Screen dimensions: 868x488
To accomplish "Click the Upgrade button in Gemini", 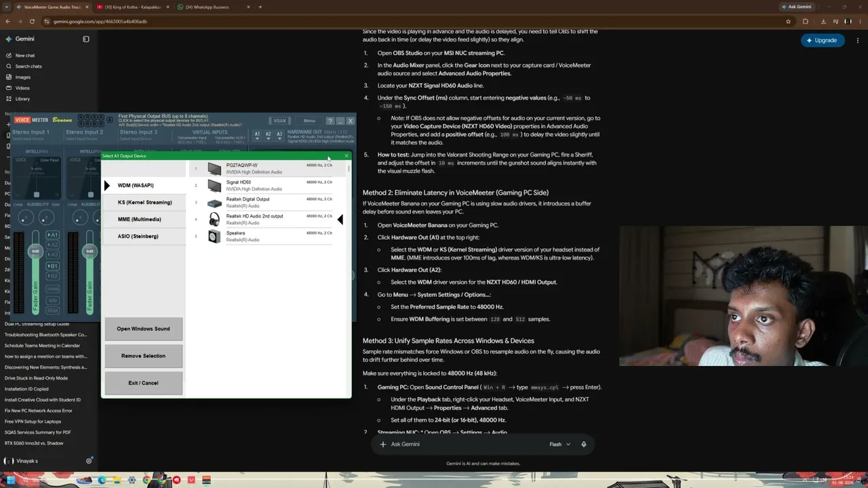I will tap(822, 40).
